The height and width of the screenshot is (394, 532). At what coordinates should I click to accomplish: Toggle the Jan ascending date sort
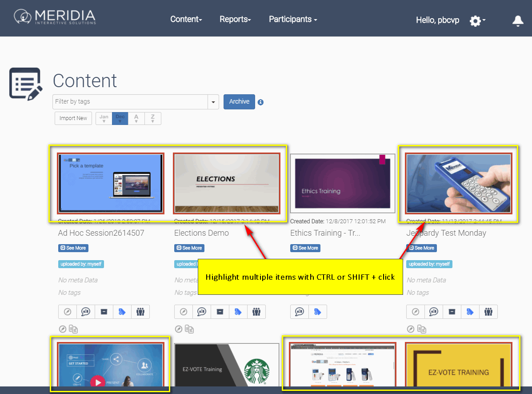tap(104, 118)
